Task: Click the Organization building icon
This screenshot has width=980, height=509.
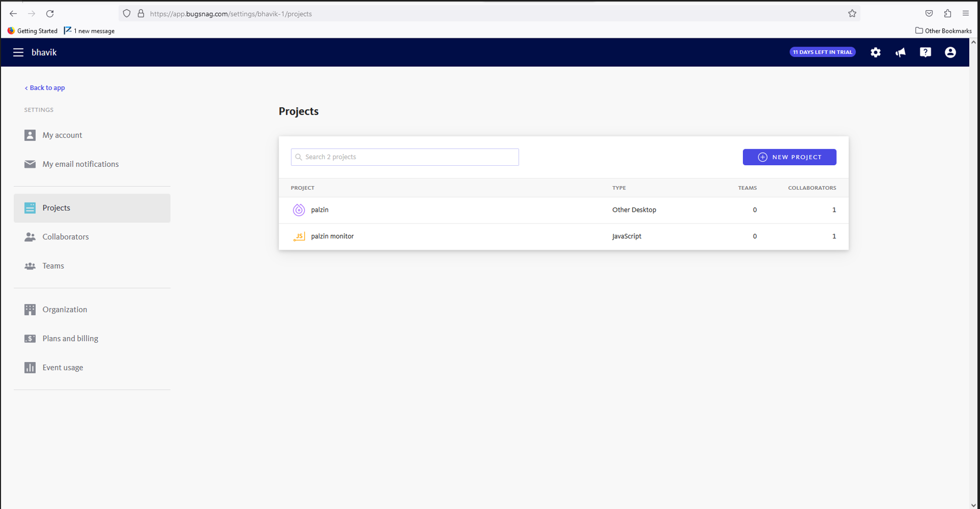Action: (30, 309)
